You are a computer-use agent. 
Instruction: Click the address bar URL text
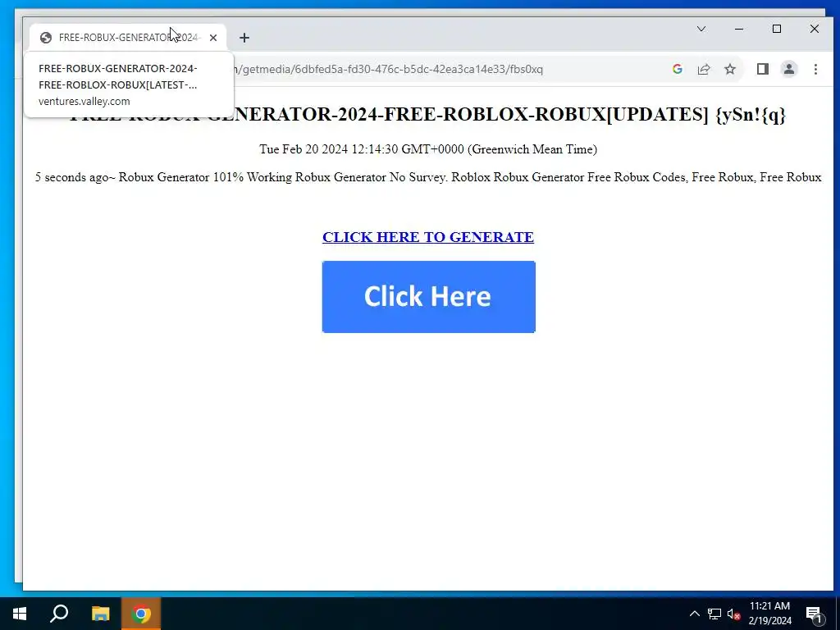coord(388,69)
